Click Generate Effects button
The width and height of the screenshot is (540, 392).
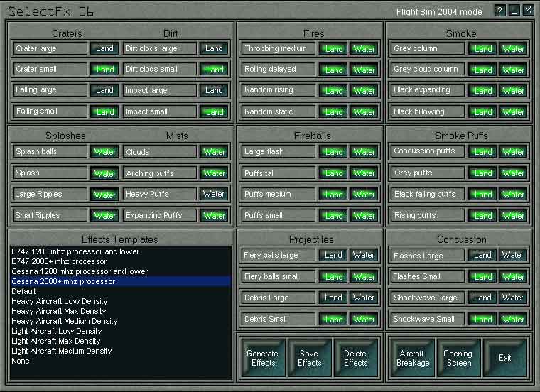pyautogui.click(x=263, y=358)
